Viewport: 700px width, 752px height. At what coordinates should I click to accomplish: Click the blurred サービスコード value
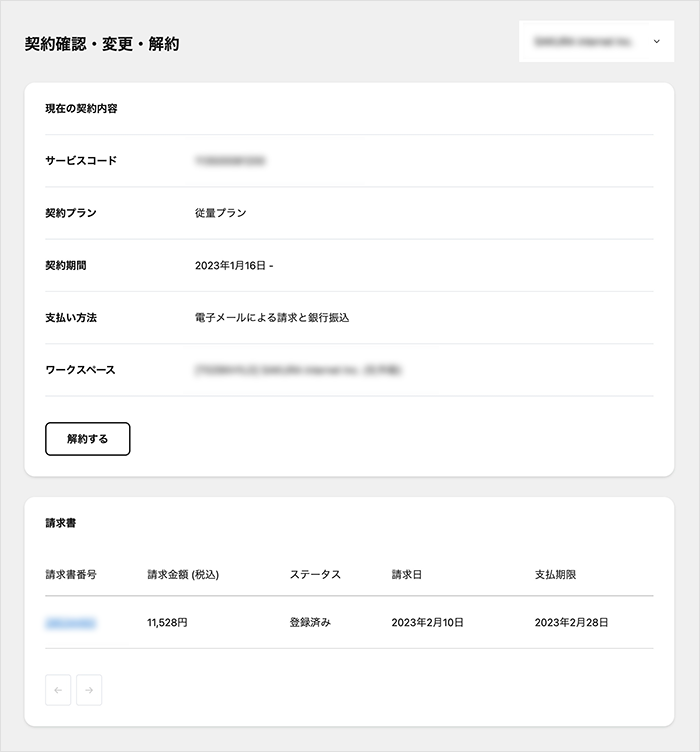(230, 161)
